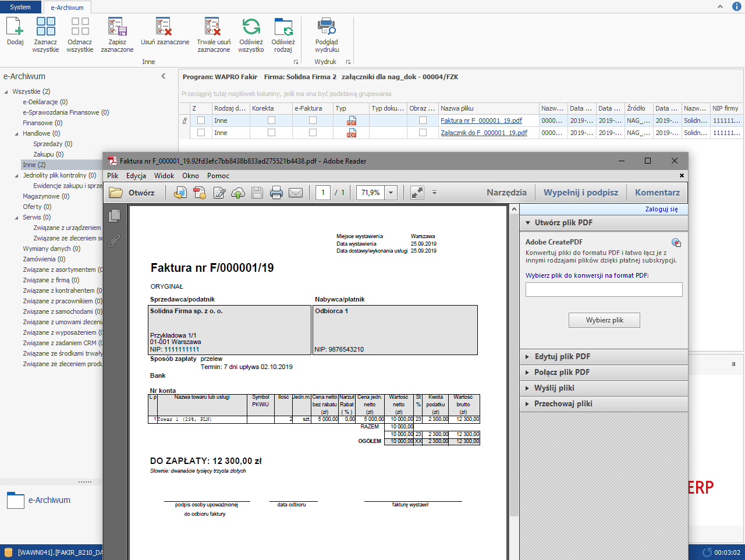Click Odśwież wszystko icon

pyautogui.click(x=251, y=27)
